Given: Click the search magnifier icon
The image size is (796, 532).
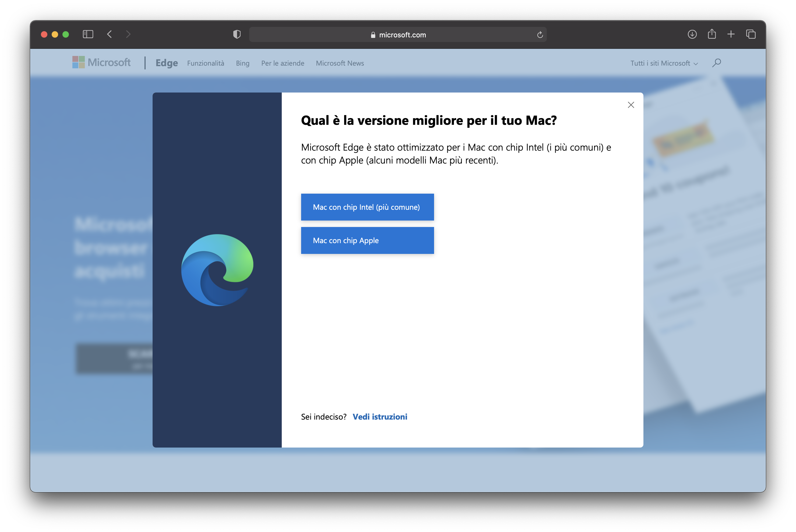Looking at the screenshot, I should pos(717,63).
